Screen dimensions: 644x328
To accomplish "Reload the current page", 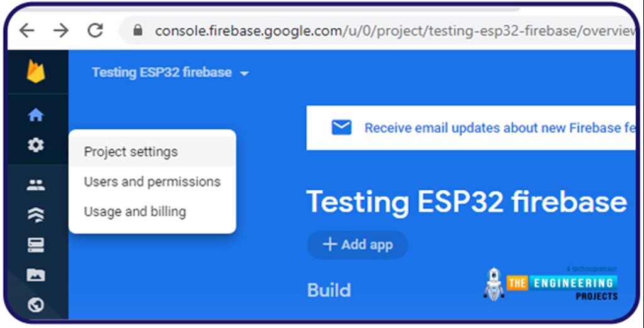I will coord(95,30).
